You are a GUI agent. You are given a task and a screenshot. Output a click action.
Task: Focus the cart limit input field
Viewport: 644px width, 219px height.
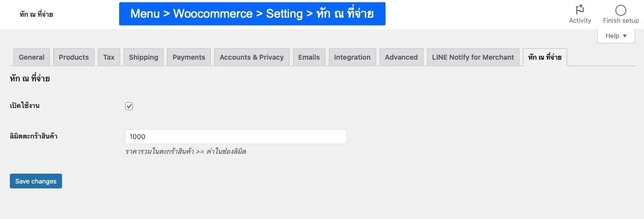[235, 137]
